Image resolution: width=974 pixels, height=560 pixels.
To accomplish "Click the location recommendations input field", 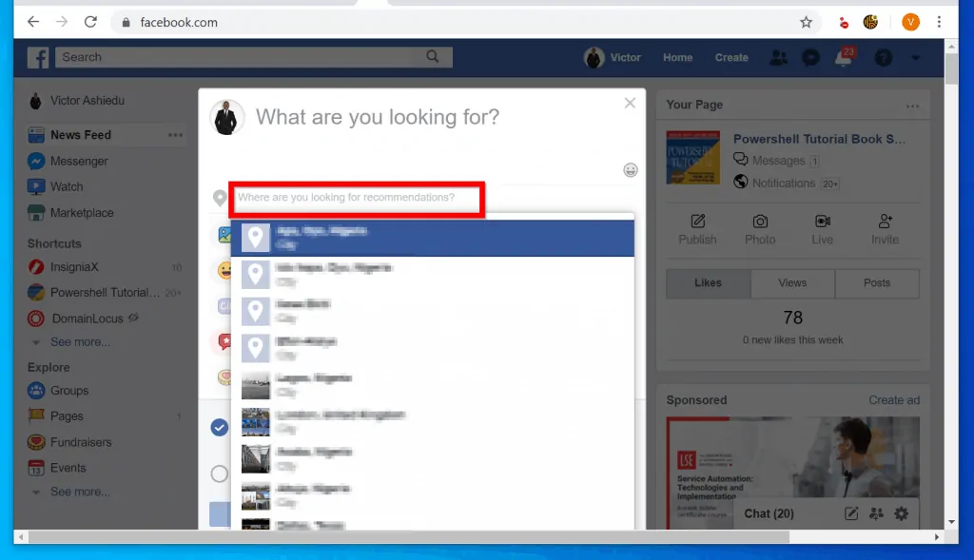I will 356,199.
